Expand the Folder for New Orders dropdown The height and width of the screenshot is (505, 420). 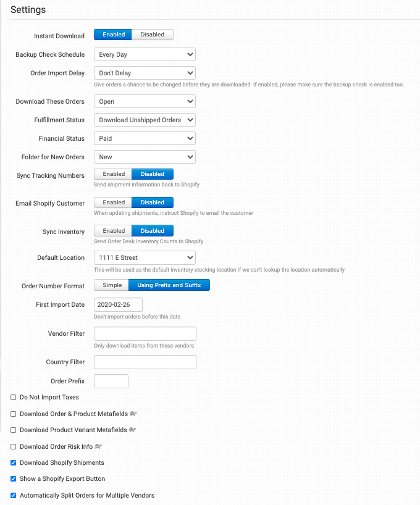click(145, 157)
